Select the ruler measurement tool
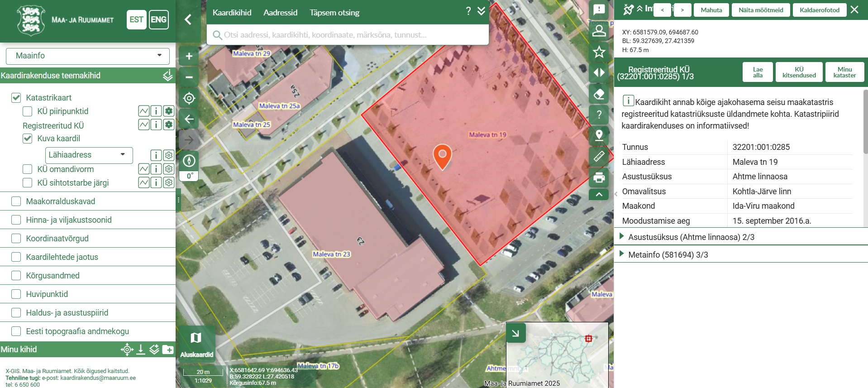The image size is (868, 388). click(599, 156)
